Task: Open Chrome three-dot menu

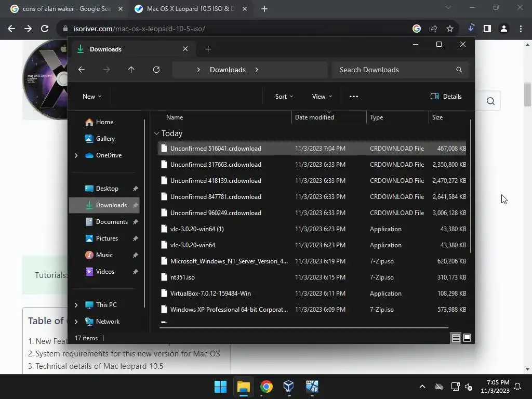Action: pyautogui.click(x=521, y=29)
